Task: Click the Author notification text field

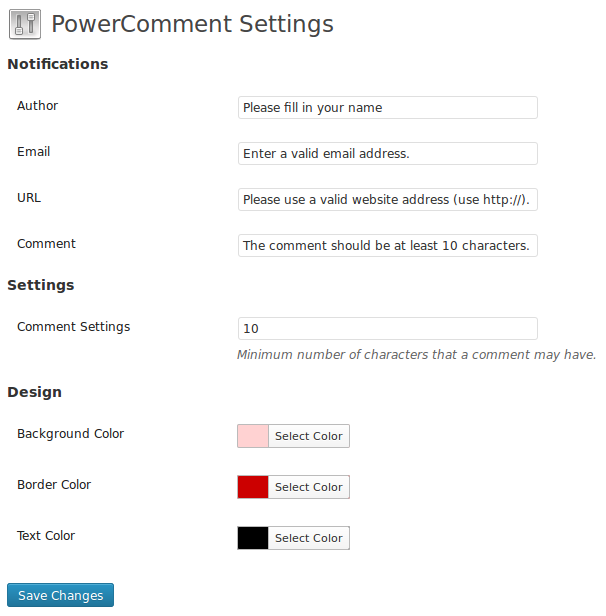Action: click(388, 107)
